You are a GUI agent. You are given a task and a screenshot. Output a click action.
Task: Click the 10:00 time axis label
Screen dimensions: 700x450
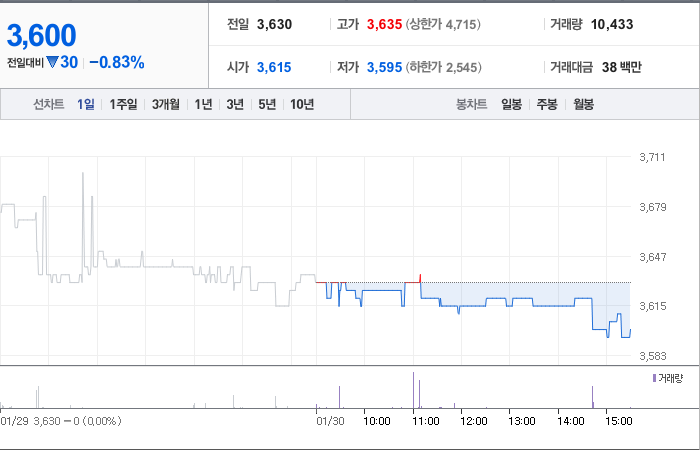[377, 421]
